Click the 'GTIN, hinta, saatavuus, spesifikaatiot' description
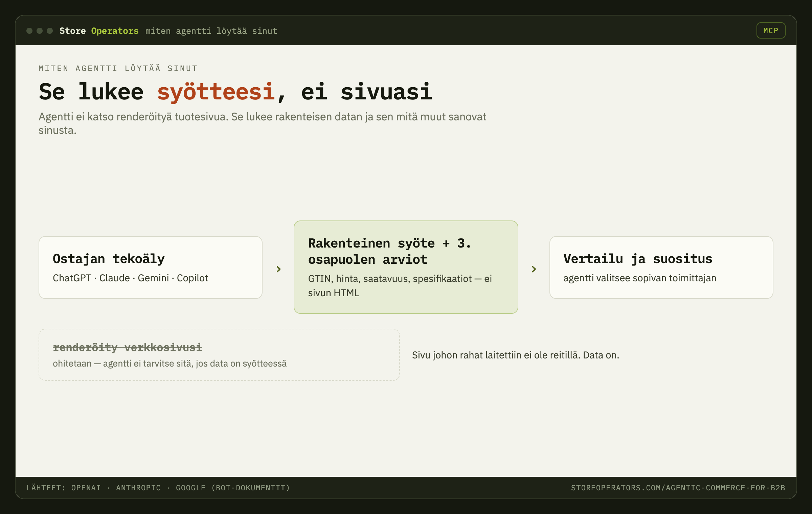Viewport: 812px width, 514px height. (x=400, y=286)
